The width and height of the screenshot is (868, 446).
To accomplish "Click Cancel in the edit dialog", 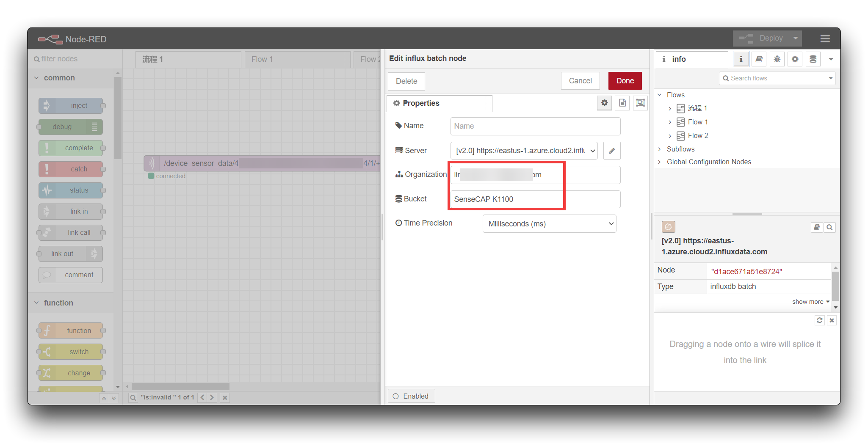I will 580,81.
